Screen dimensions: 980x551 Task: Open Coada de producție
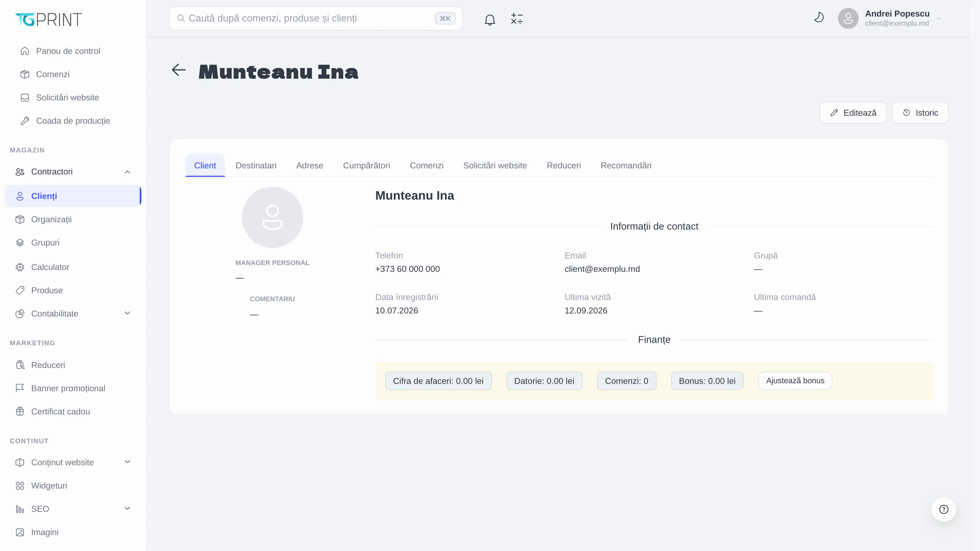[73, 121]
